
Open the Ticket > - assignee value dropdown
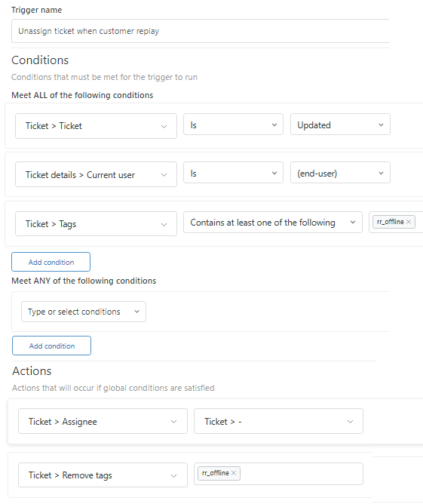(278, 421)
